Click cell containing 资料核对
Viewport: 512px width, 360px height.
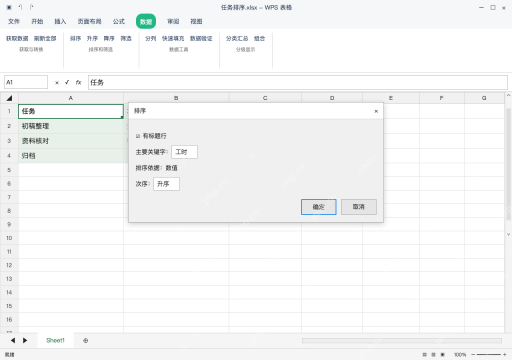(71, 141)
